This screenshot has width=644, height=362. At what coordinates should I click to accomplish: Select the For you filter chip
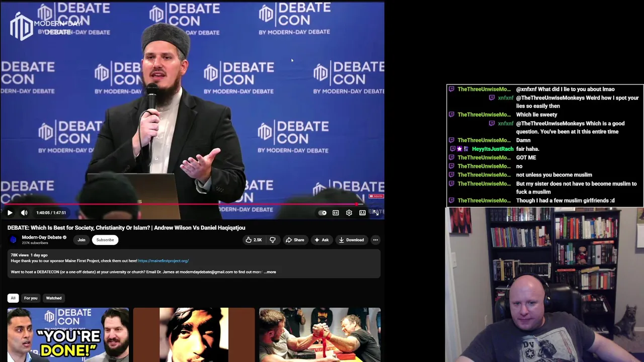(31, 298)
